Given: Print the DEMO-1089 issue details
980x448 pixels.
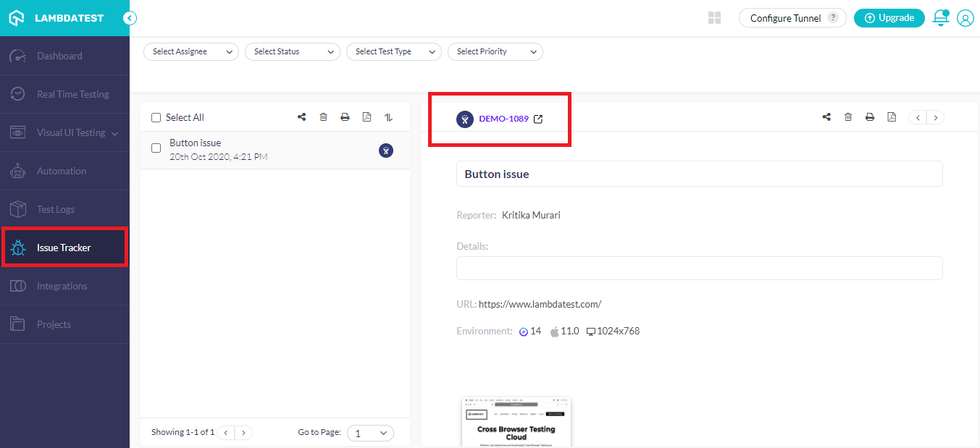Looking at the screenshot, I should point(870,117).
